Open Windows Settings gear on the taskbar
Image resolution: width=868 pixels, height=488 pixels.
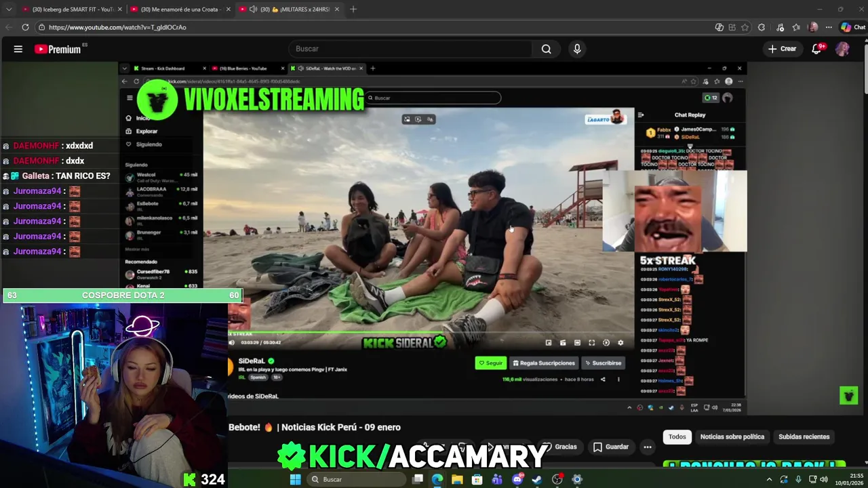point(577,479)
